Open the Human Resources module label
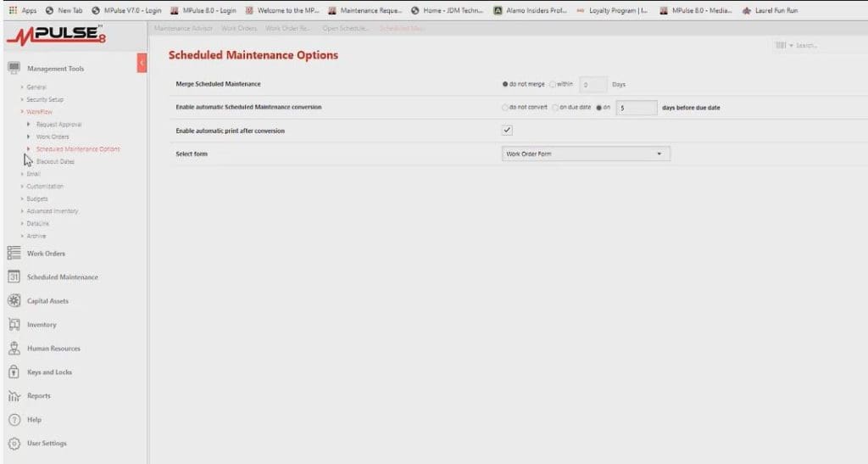This screenshot has width=868, height=464. pos(53,349)
